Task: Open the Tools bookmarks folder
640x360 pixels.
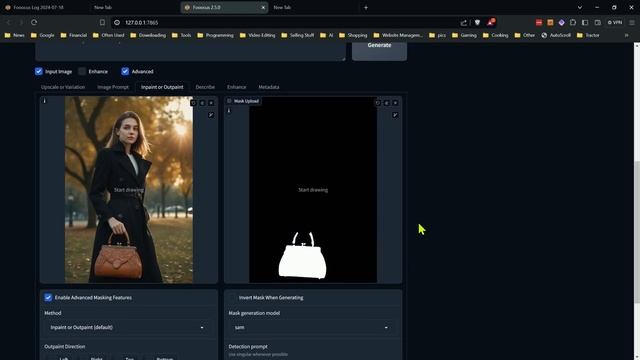Action: [182, 36]
